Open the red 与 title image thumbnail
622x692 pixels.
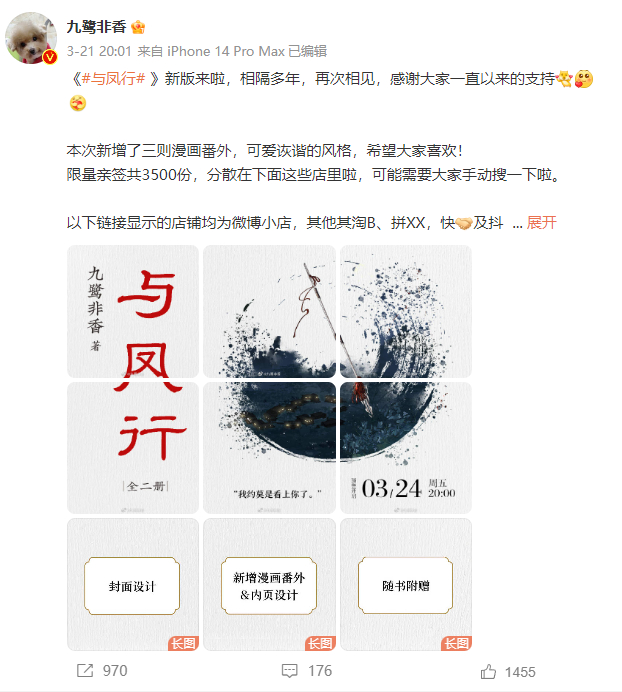pyautogui.click(x=133, y=312)
